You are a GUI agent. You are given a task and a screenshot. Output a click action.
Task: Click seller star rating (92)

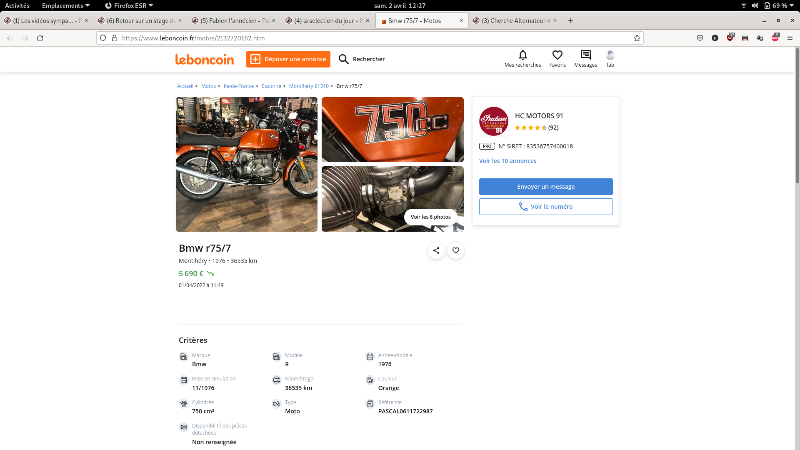coord(536,128)
